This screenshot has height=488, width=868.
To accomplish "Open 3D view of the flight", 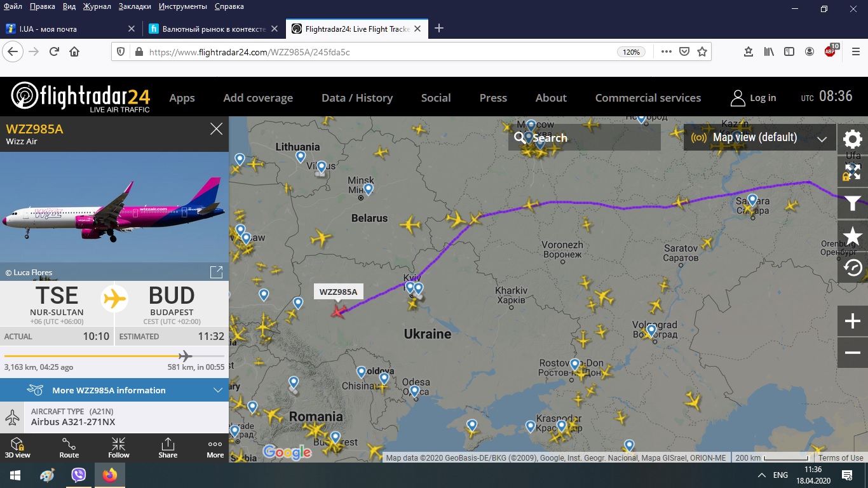I will tap(18, 448).
